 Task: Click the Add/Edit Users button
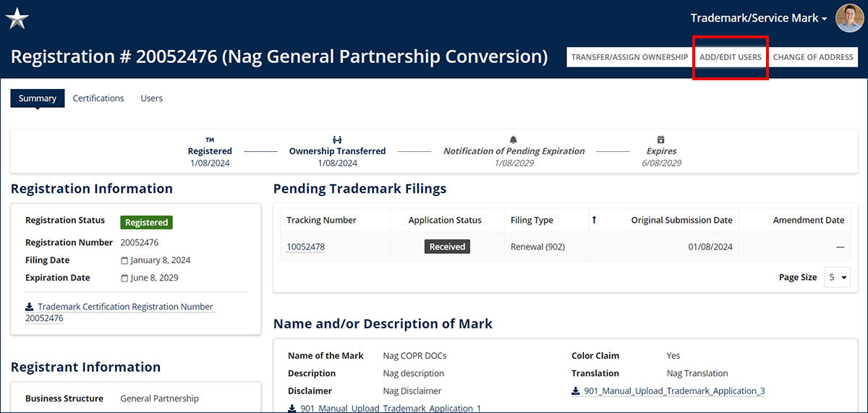(731, 57)
